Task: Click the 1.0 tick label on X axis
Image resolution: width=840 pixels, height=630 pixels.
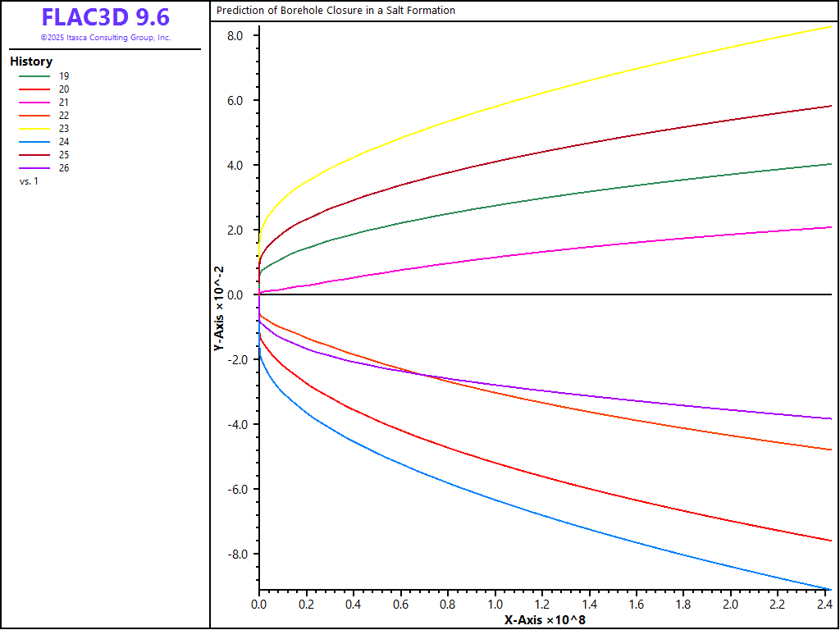Action: pyautogui.click(x=495, y=605)
